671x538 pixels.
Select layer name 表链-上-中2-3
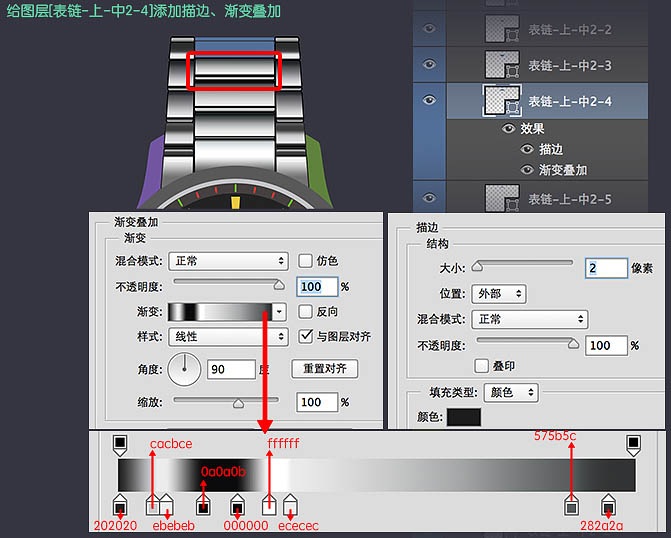[x=570, y=65]
